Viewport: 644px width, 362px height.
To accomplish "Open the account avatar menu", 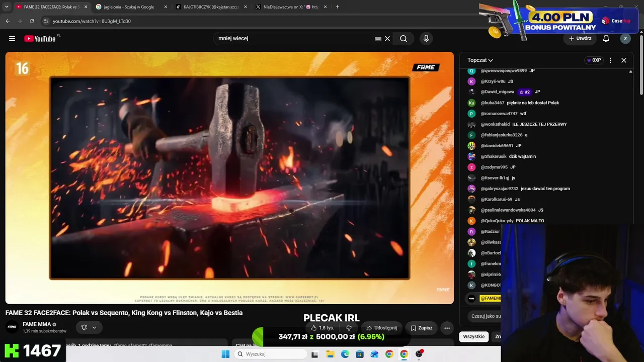I will [x=625, y=39].
